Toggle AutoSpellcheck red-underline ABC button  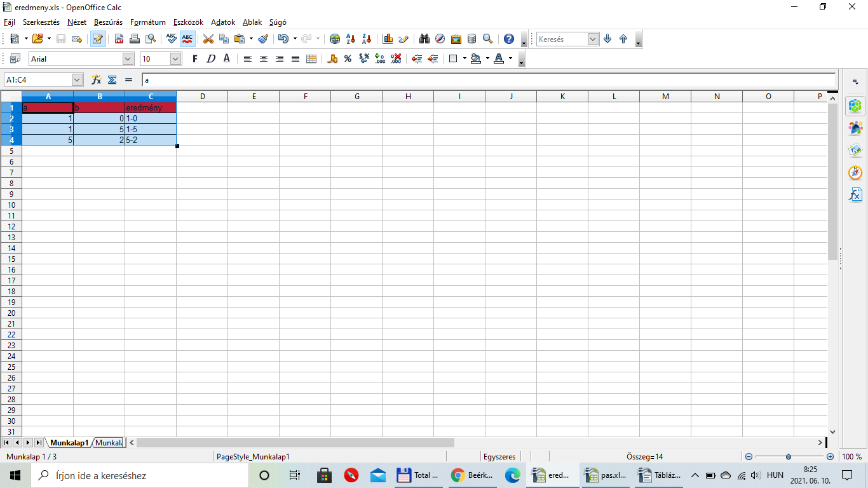(187, 39)
